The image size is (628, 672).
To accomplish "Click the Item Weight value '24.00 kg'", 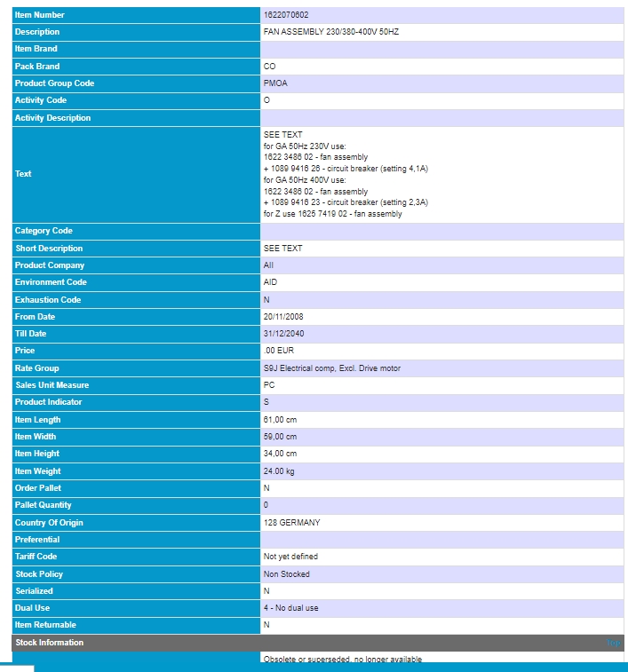I will [279, 471].
